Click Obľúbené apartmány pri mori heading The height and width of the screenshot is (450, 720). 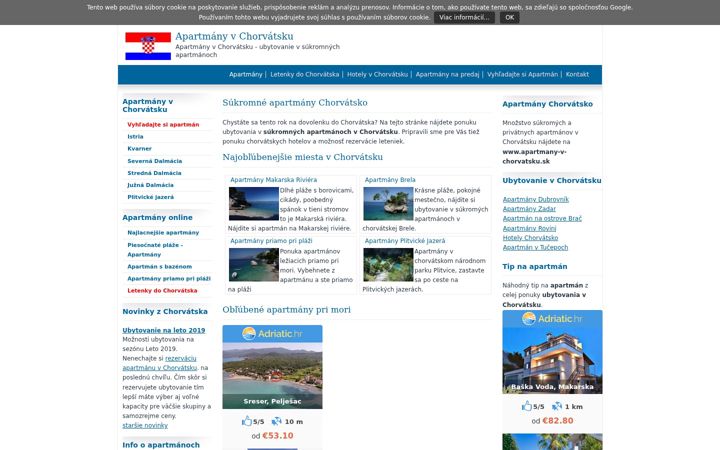click(287, 310)
